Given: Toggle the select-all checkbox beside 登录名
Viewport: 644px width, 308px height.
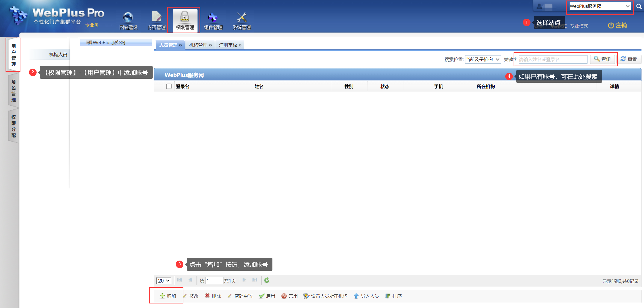Looking at the screenshot, I should pyautogui.click(x=169, y=87).
